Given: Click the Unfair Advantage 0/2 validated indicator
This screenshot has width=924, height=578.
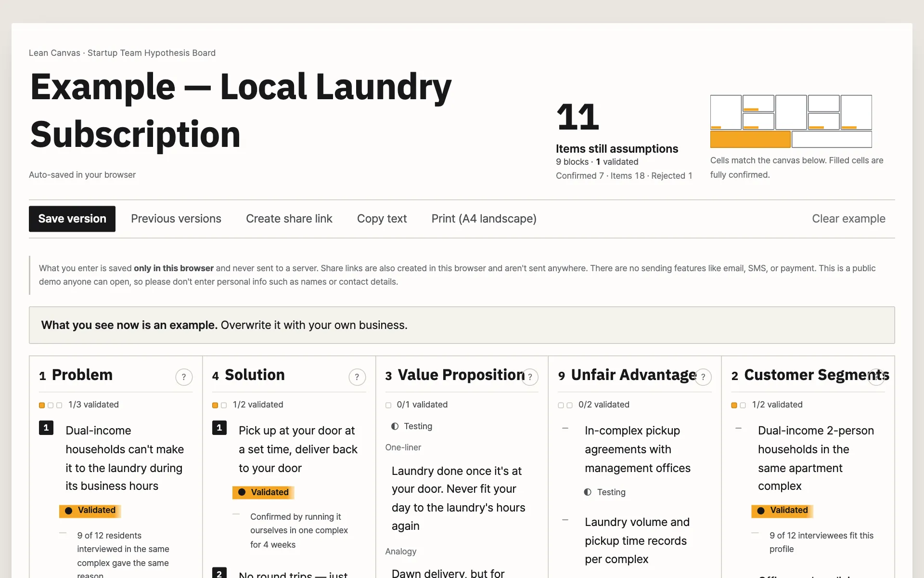Looking at the screenshot, I should pyautogui.click(x=594, y=405).
